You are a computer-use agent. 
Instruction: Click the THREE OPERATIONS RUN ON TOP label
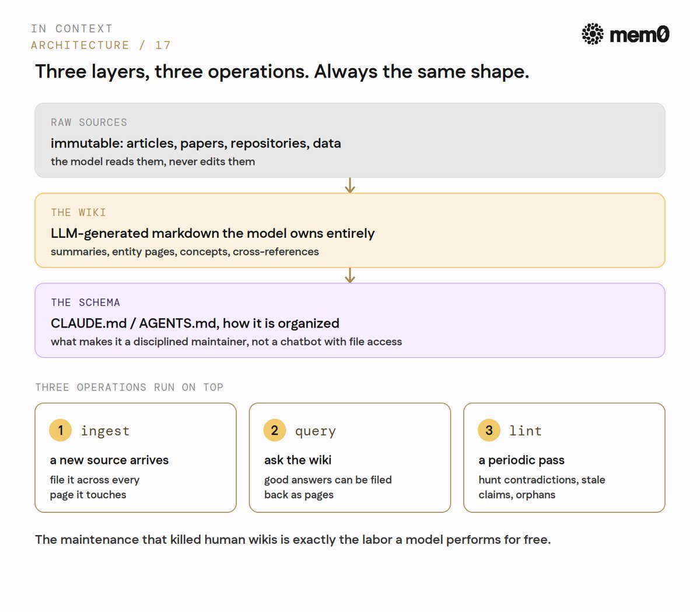point(129,387)
